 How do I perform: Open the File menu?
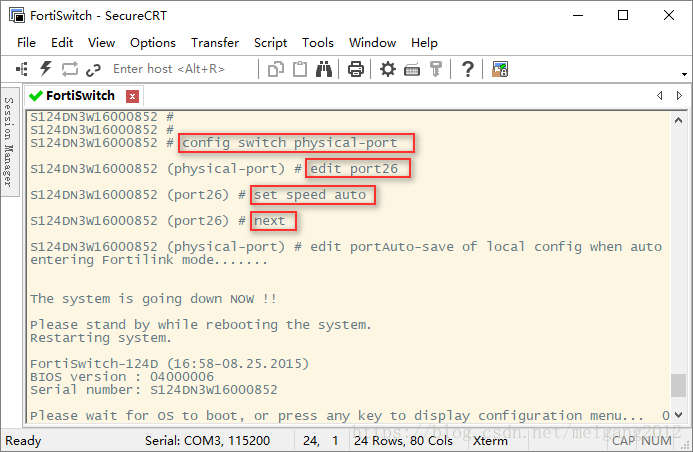tap(26, 43)
